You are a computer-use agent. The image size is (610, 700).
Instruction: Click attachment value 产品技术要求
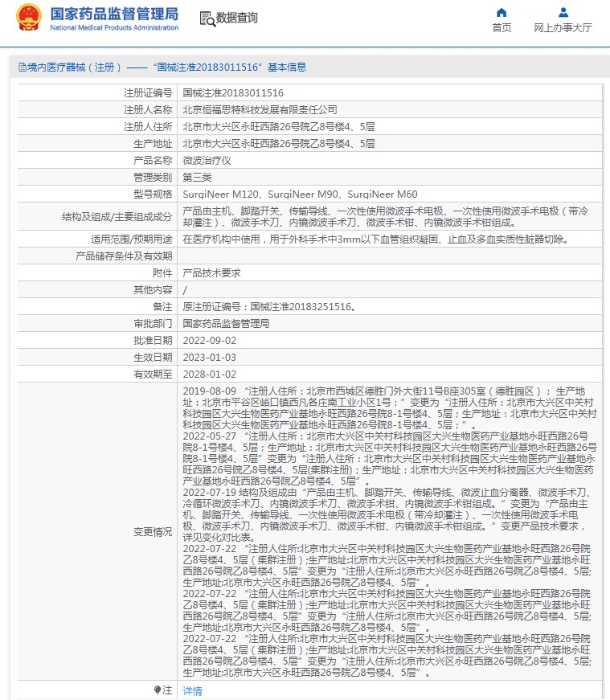[x=211, y=272]
